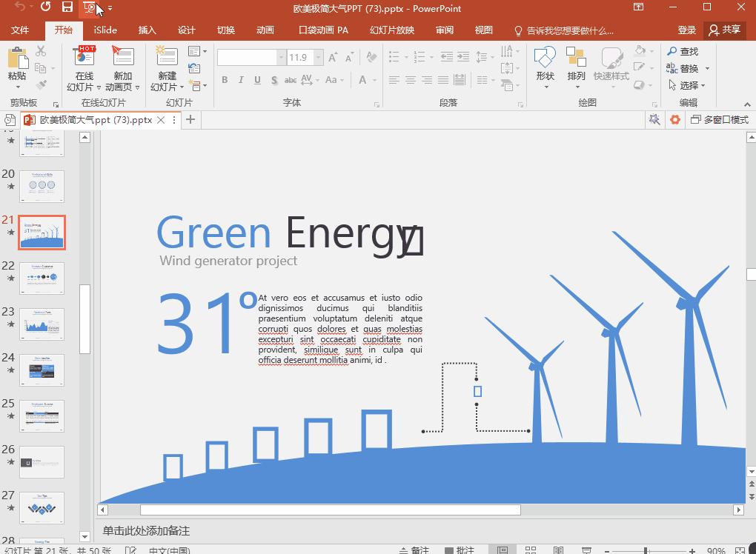Open the Shapes (形状) gallery
The image size is (756, 554).
point(545,58)
